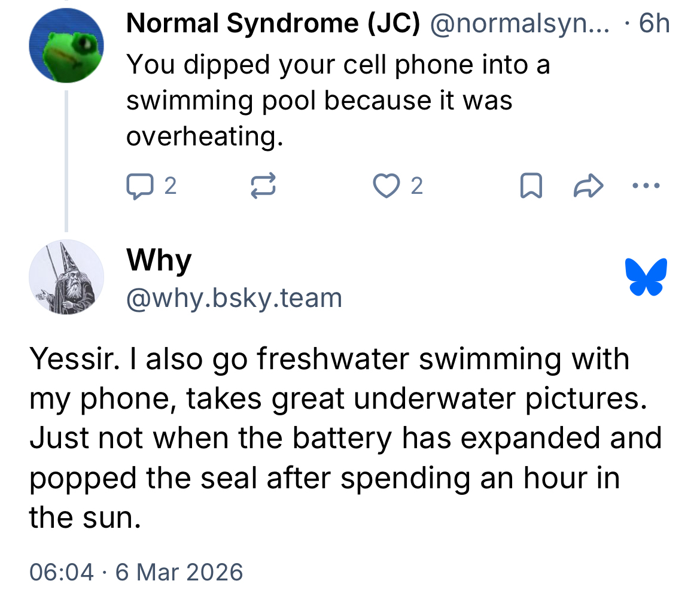The image size is (700, 593).
Task: Click the @why.bsky.team handle
Action: (234, 297)
